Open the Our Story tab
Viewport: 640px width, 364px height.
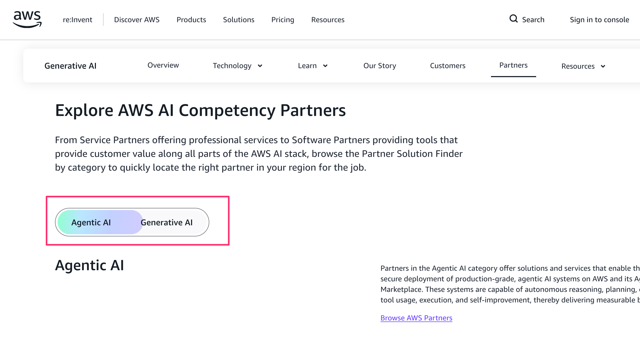click(379, 66)
